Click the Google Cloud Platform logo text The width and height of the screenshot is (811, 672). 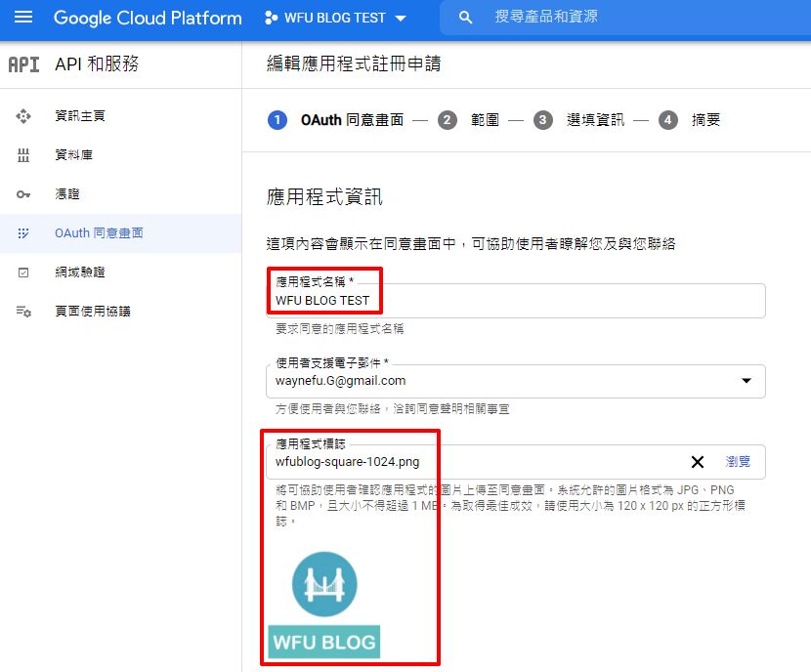pos(148,18)
